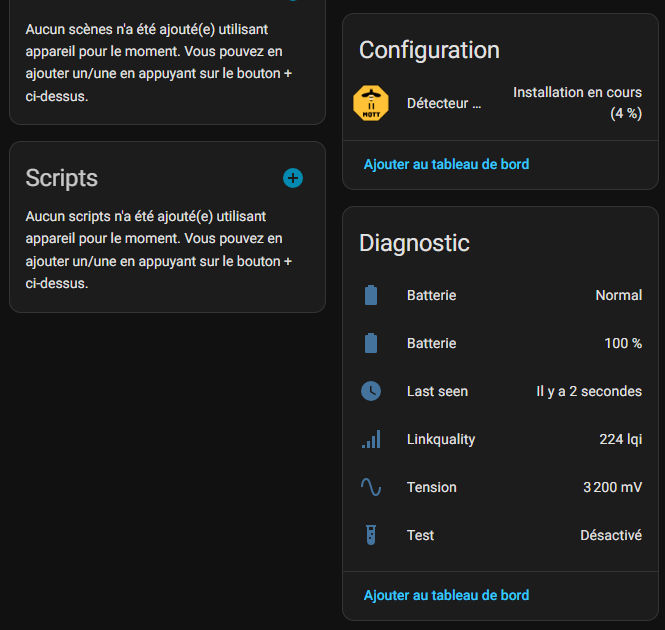Click the signal bars icon for Linkquality
This screenshot has width=665, height=630.
(x=371, y=439)
